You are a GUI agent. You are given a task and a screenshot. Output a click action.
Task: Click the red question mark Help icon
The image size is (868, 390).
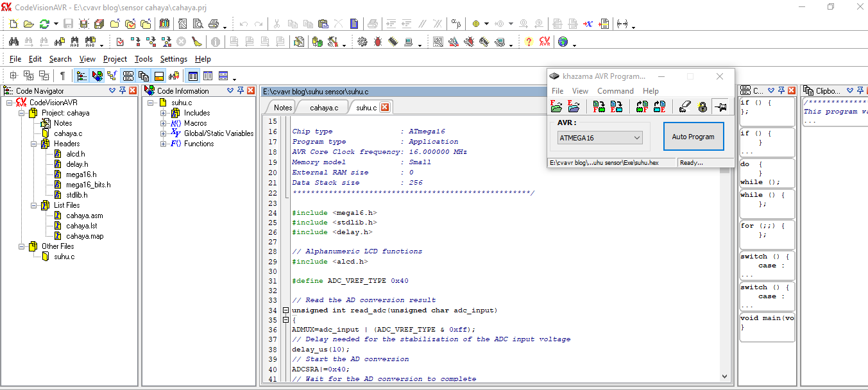(529, 42)
